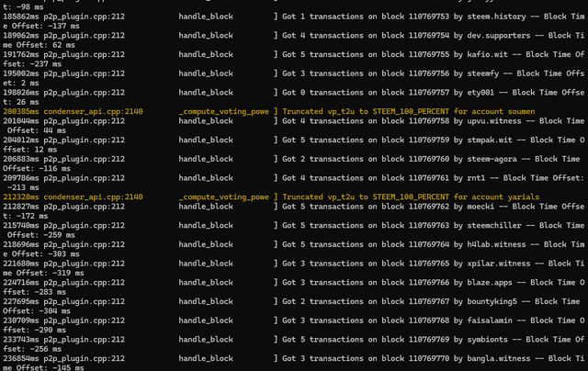Viewport: 588px width, 371px height.
Task: Click witness name upvu.witness
Action: 494,121
